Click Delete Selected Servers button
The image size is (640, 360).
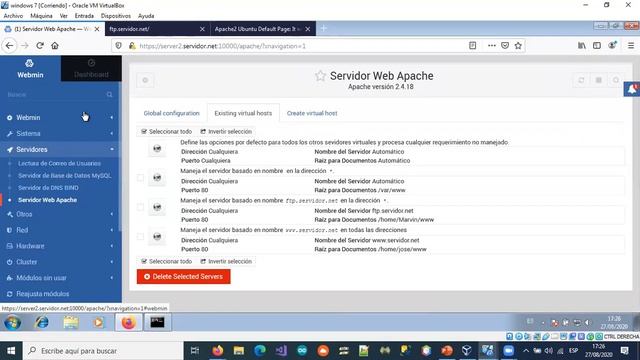point(184,276)
